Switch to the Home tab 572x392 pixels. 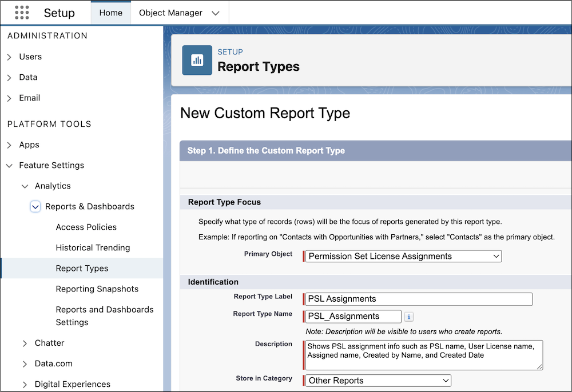[x=110, y=13]
